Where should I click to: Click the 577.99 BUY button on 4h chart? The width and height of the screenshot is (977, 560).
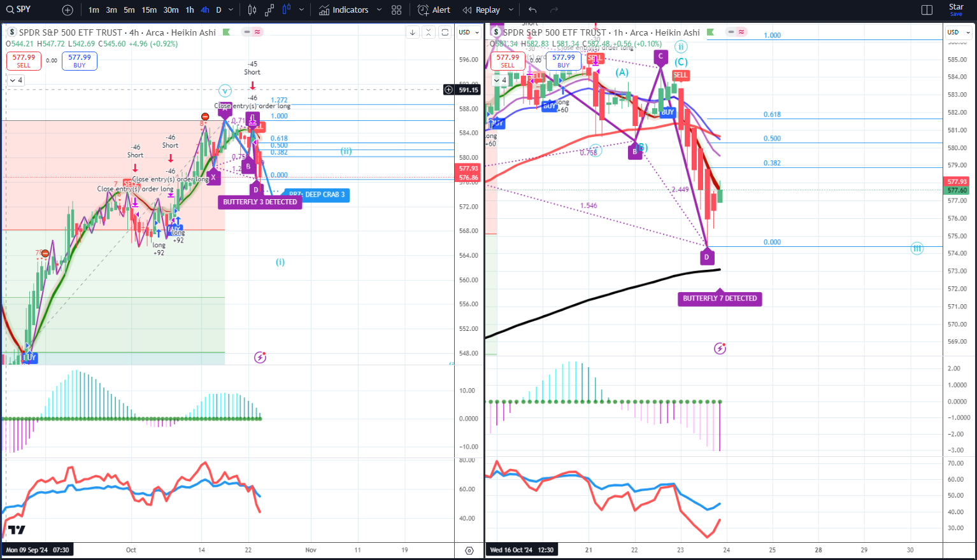80,61
